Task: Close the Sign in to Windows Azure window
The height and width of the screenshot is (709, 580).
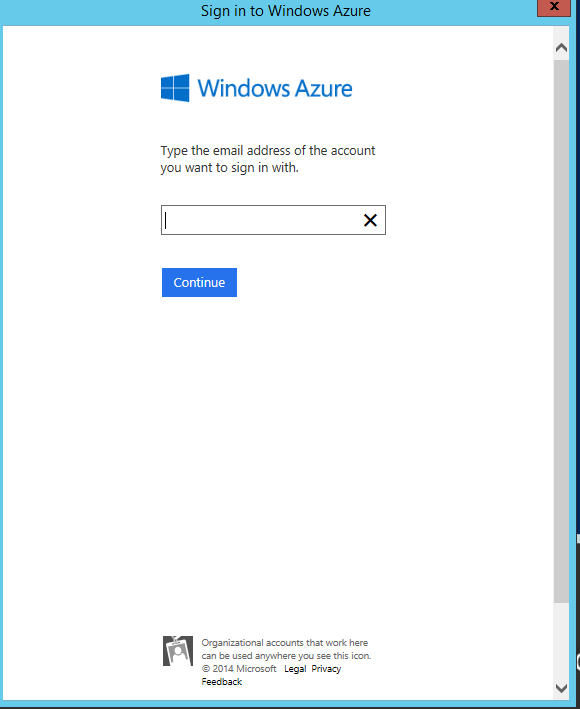Action: (554, 7)
